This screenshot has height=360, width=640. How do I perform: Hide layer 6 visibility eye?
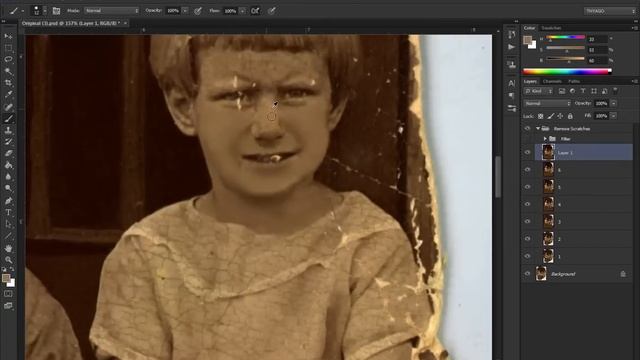(527, 169)
